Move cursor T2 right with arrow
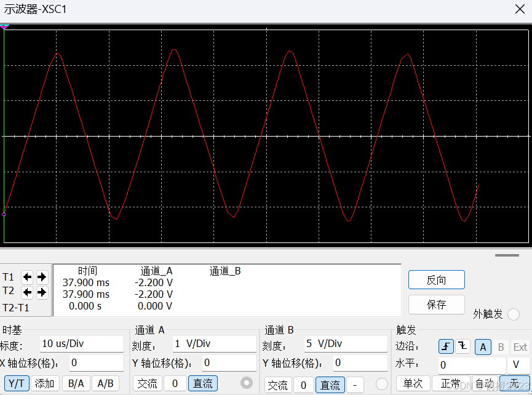Image resolution: width=532 pixels, height=395 pixels. point(42,292)
